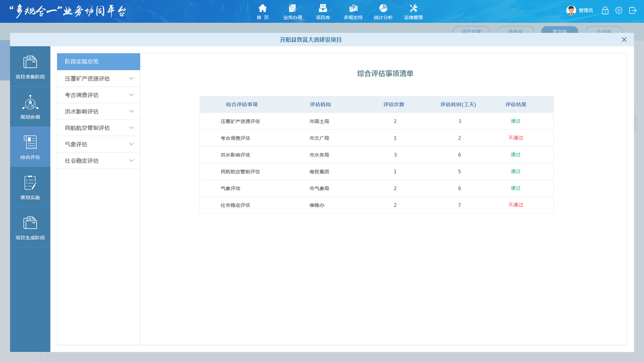This screenshot has width=644, height=362.
Task: Click the lock icon in header
Action: [x=605, y=10]
